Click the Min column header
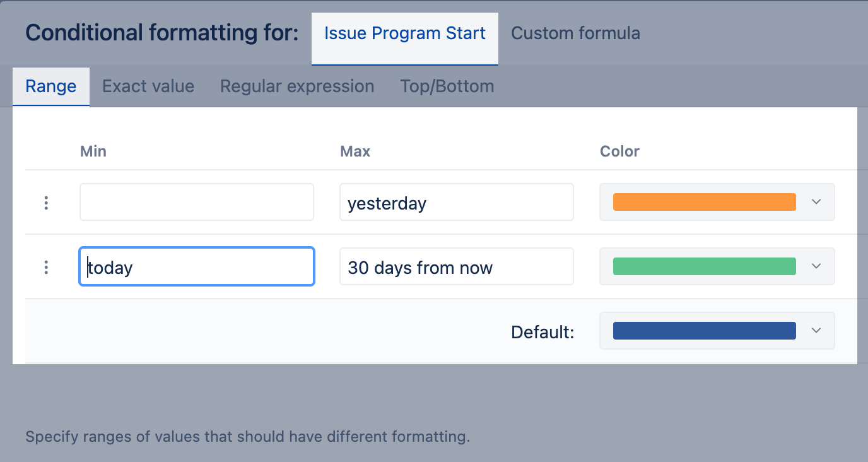The width and height of the screenshot is (868, 462). (93, 151)
